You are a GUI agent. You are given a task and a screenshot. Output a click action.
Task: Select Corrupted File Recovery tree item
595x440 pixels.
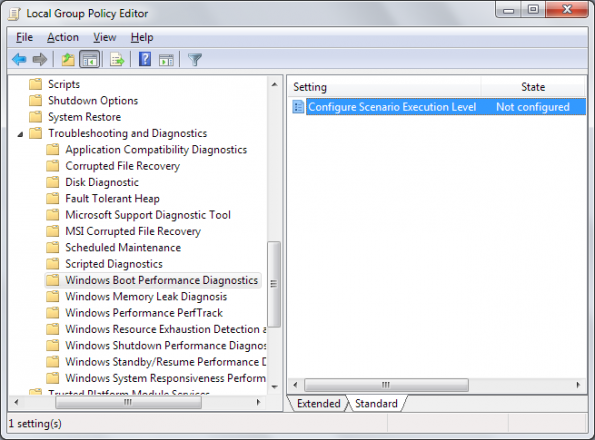(x=123, y=166)
